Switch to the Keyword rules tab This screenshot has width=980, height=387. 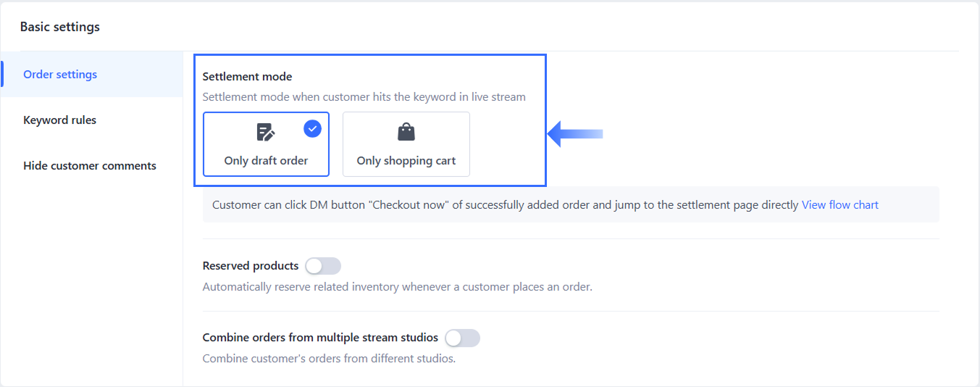click(59, 120)
